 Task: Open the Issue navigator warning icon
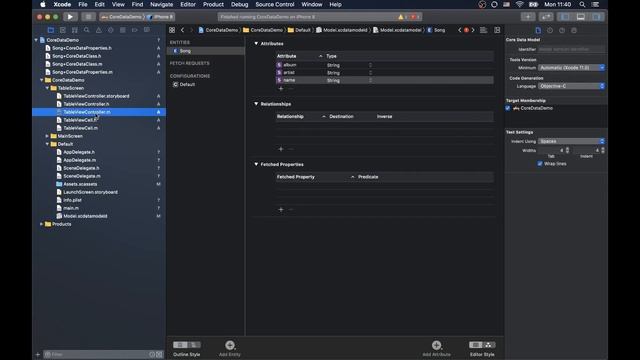point(99,30)
